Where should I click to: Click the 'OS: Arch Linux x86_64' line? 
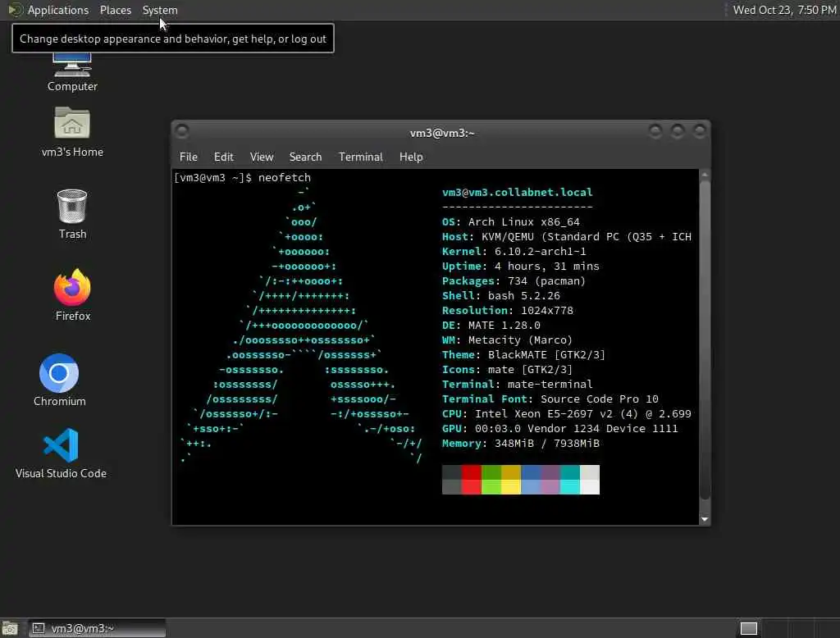510,221
